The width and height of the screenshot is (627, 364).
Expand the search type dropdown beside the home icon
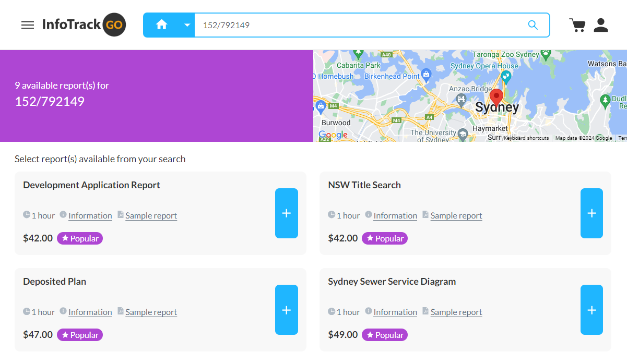186,25
